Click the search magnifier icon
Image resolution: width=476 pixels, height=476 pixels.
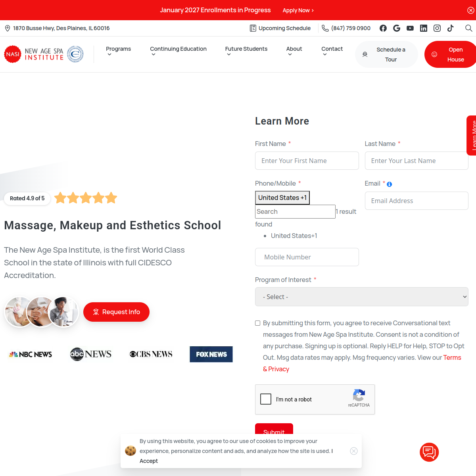[x=468, y=28]
